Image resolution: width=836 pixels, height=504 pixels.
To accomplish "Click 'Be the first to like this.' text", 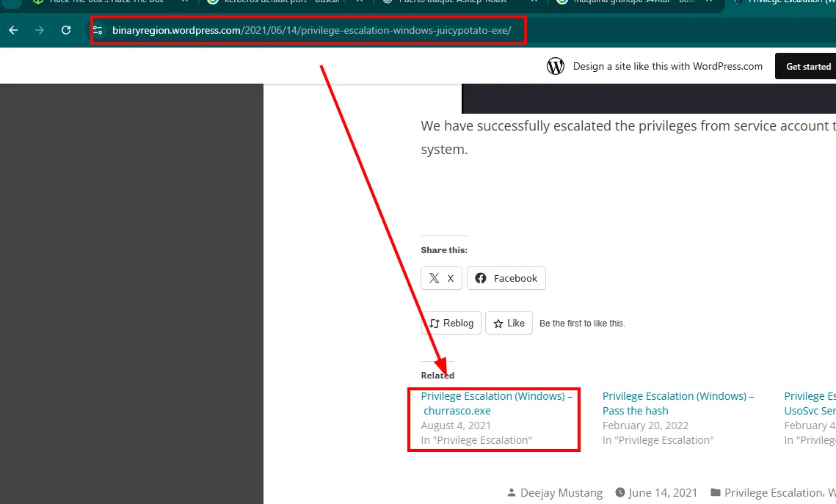I will click(582, 324).
